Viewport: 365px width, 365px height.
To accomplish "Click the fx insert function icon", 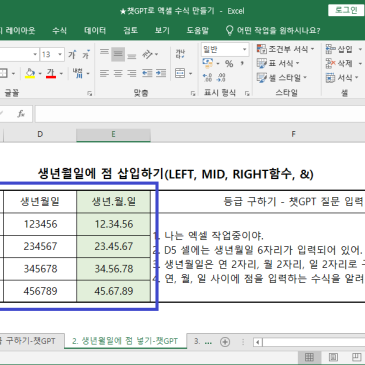I will [21, 114].
